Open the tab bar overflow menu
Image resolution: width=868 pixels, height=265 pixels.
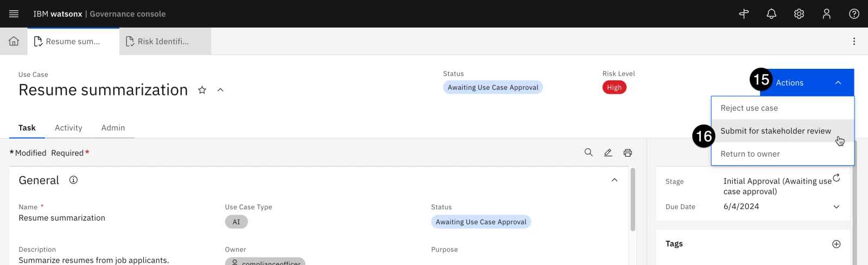(854, 41)
